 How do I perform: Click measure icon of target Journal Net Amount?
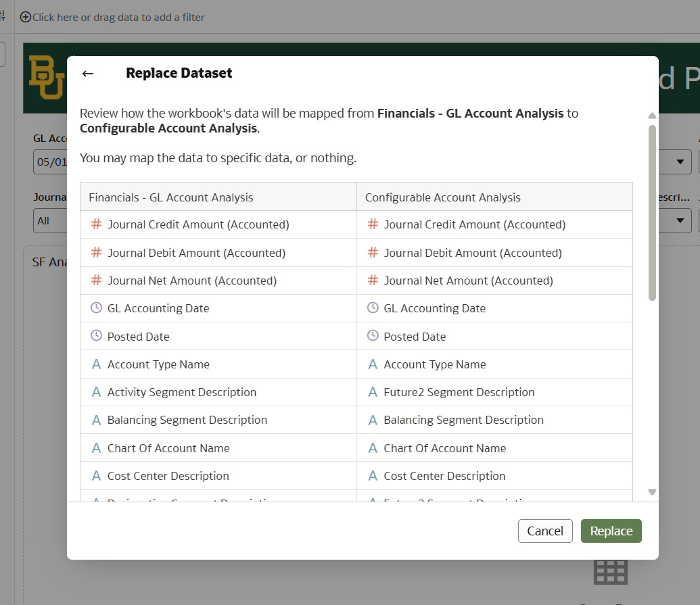[x=373, y=280]
